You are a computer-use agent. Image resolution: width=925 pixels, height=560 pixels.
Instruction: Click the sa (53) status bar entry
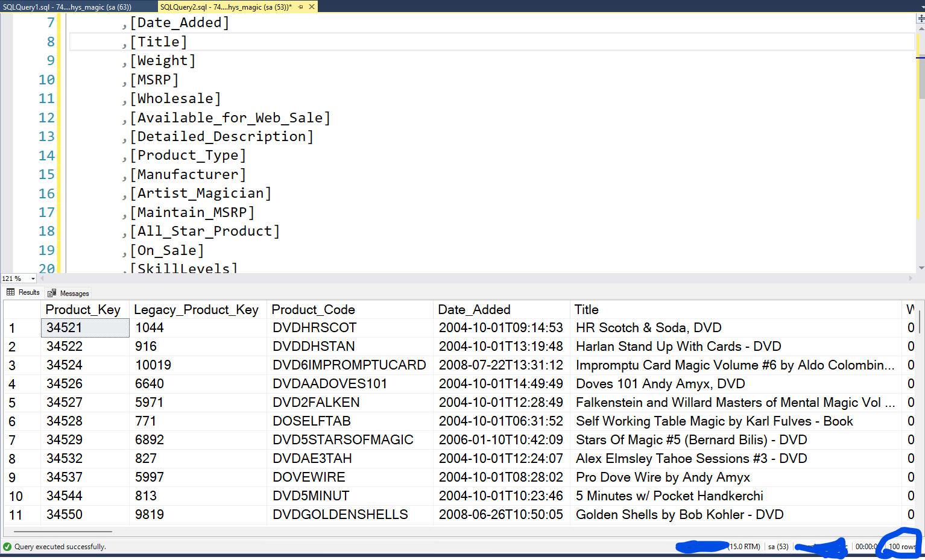[778, 547]
